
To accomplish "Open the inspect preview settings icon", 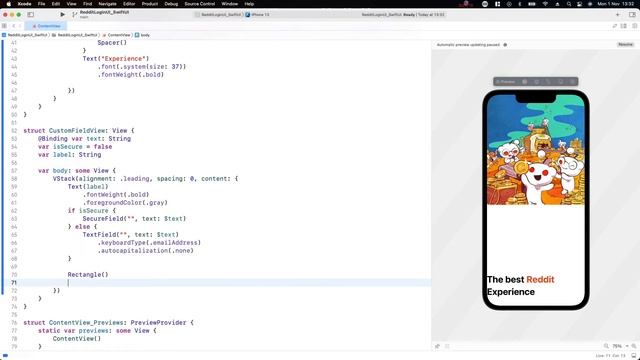I will (548, 82).
